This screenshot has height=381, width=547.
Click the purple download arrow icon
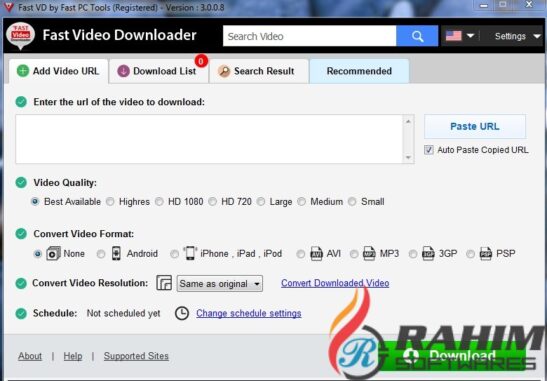click(x=123, y=71)
